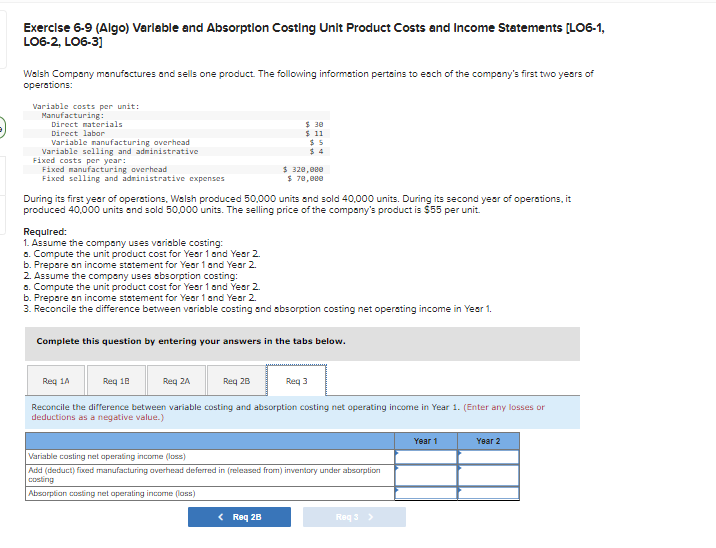Switch to the Req 1B tab
The image size is (716, 548).
pyautogui.click(x=116, y=380)
